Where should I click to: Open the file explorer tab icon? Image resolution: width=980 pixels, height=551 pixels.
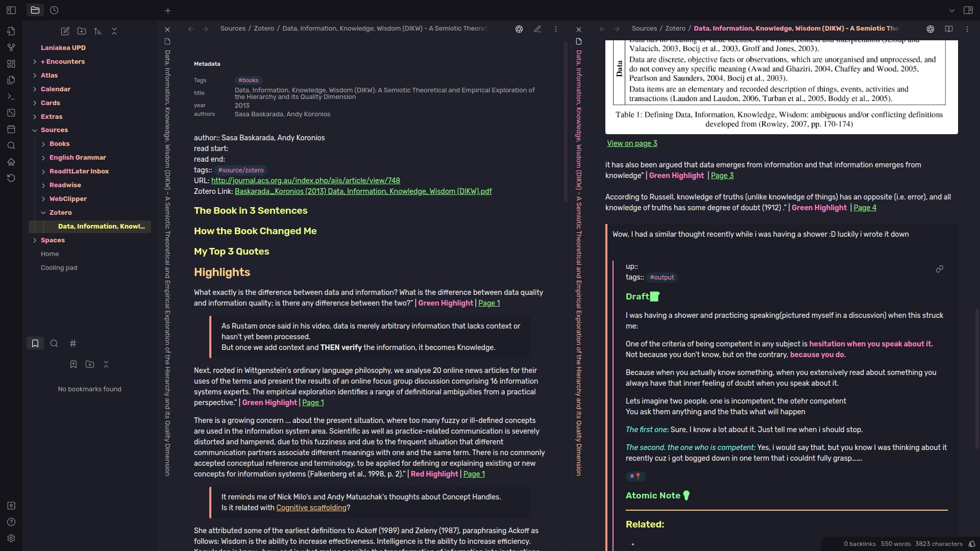pyautogui.click(x=35, y=10)
